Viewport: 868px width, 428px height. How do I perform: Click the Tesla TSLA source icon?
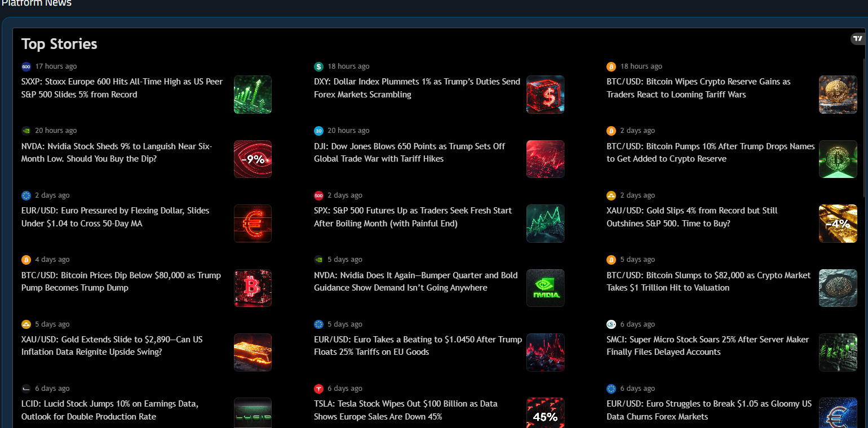pos(318,389)
